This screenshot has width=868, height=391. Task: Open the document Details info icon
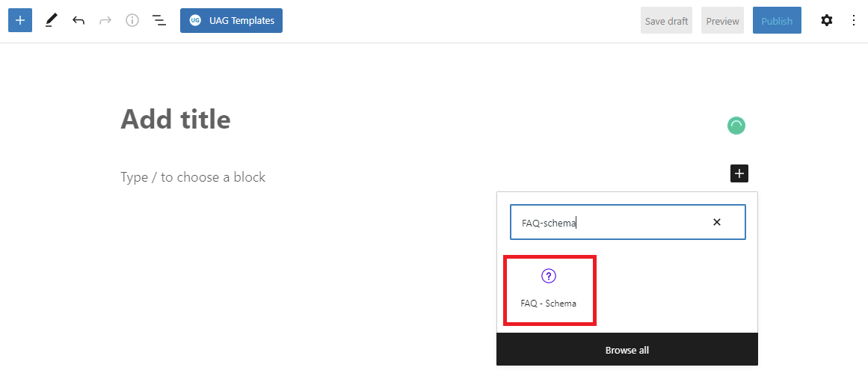click(x=132, y=21)
